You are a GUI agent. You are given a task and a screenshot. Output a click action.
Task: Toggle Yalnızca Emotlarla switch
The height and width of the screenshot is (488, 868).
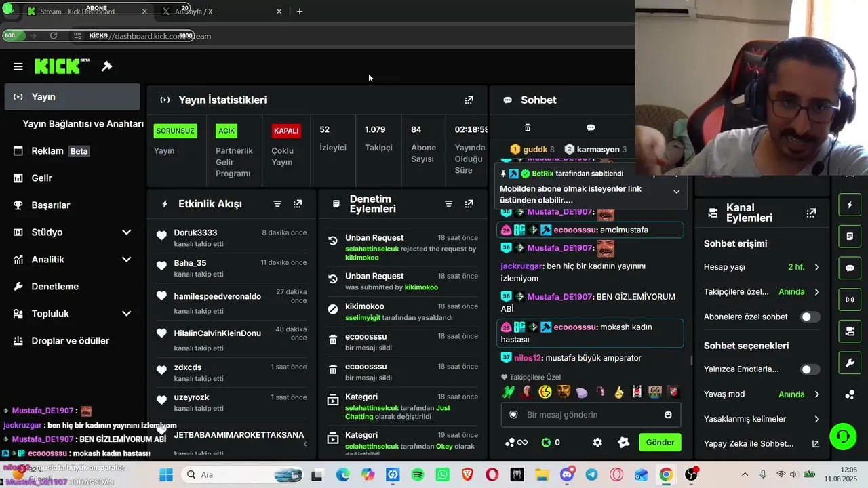(x=810, y=369)
